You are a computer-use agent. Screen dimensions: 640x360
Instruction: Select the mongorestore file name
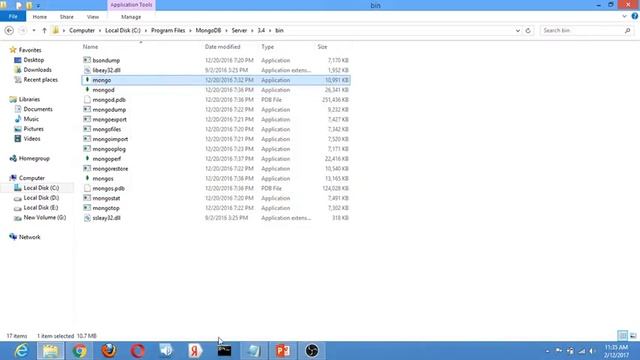click(110, 169)
